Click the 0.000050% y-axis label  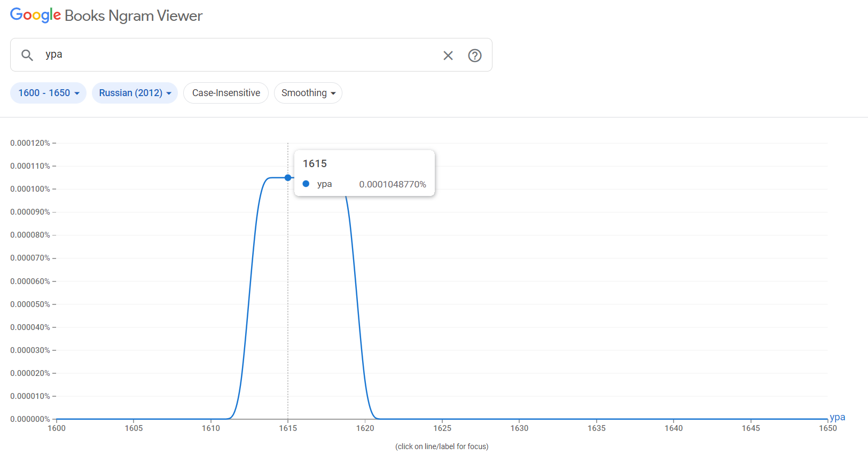pyautogui.click(x=30, y=304)
